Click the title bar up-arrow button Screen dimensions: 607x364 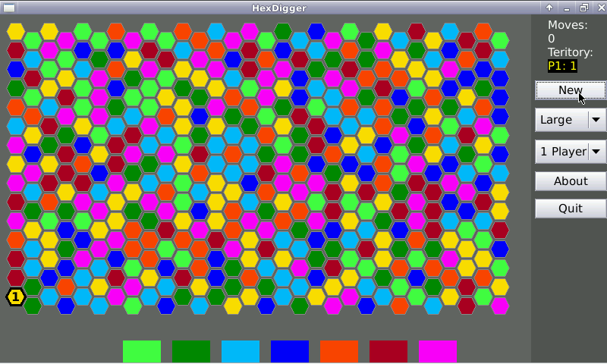pyautogui.click(x=549, y=8)
